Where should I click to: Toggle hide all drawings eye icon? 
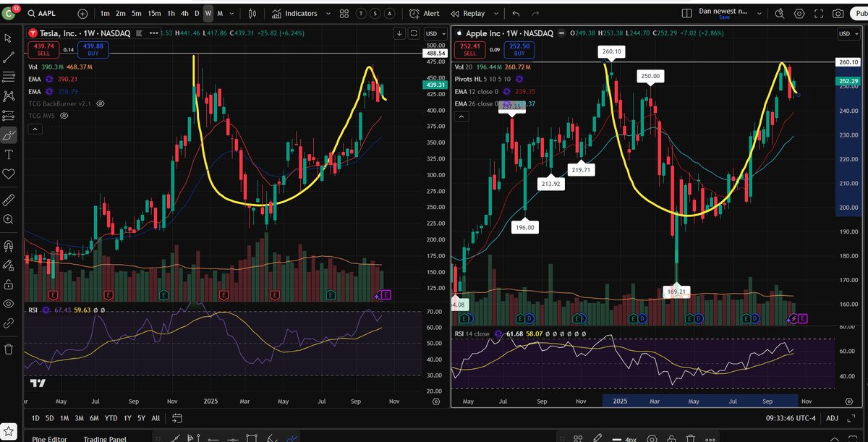coord(9,303)
